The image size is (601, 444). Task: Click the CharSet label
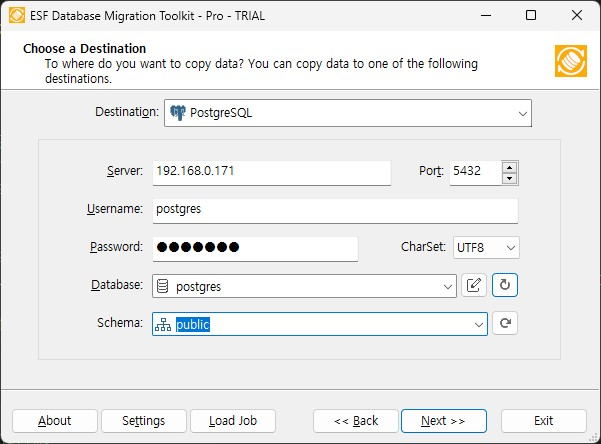point(424,247)
